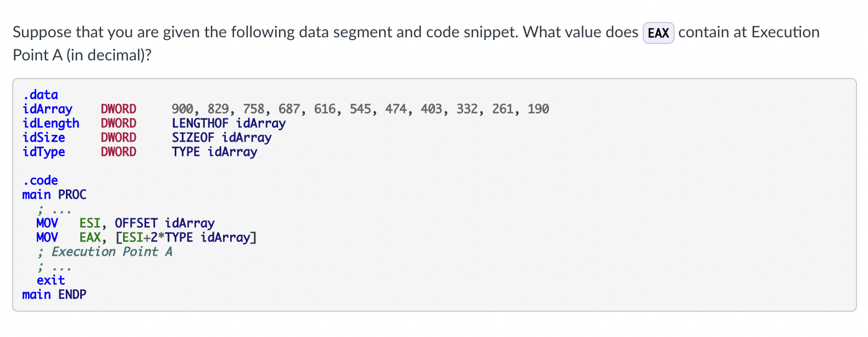The height and width of the screenshot is (337, 868).
Task: Click the LENGTHOF idArray expression
Action: 229,123
